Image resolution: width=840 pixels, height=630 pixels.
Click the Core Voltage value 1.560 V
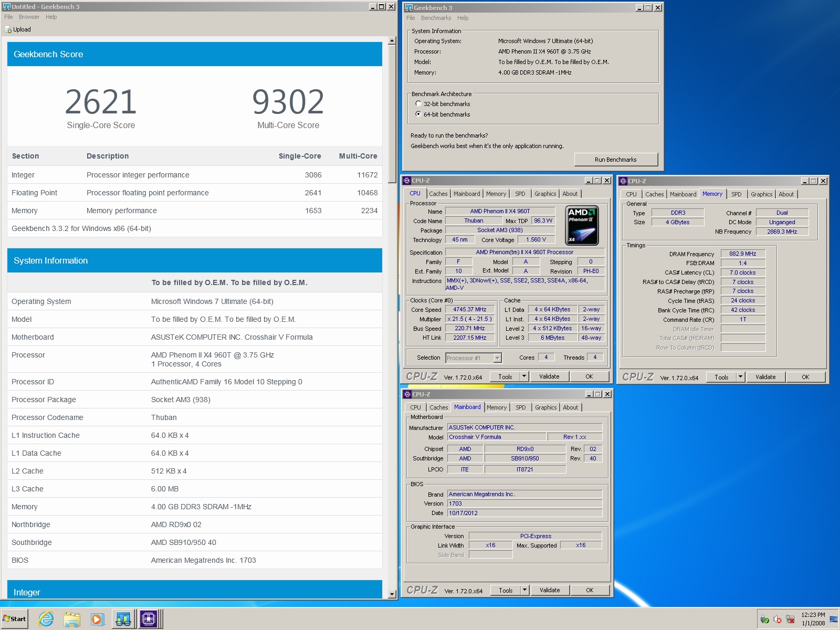coord(536,239)
